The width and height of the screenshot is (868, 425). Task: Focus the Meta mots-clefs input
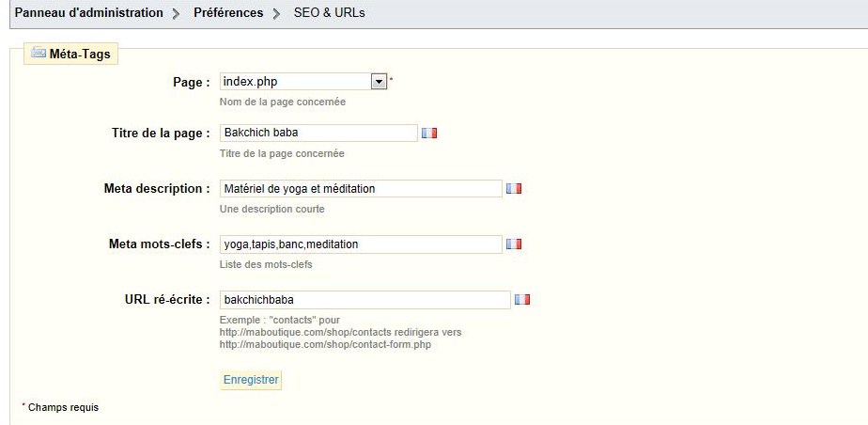point(361,244)
